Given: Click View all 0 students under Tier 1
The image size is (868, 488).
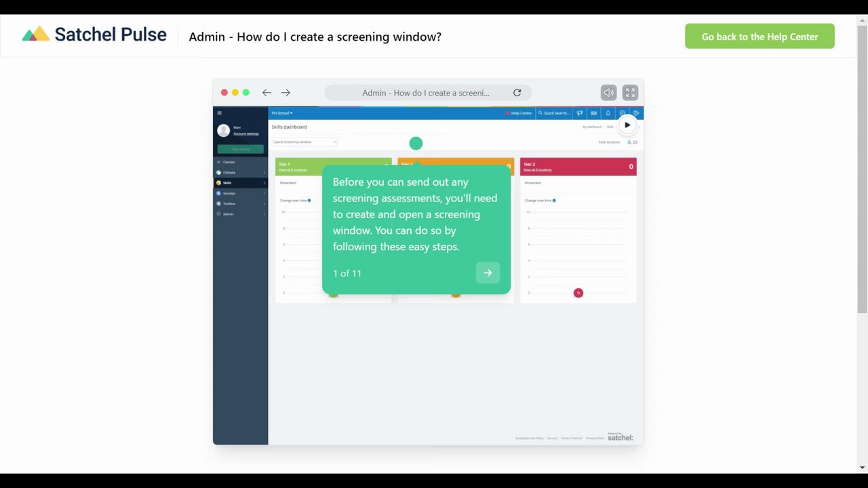Looking at the screenshot, I should pos(293,170).
